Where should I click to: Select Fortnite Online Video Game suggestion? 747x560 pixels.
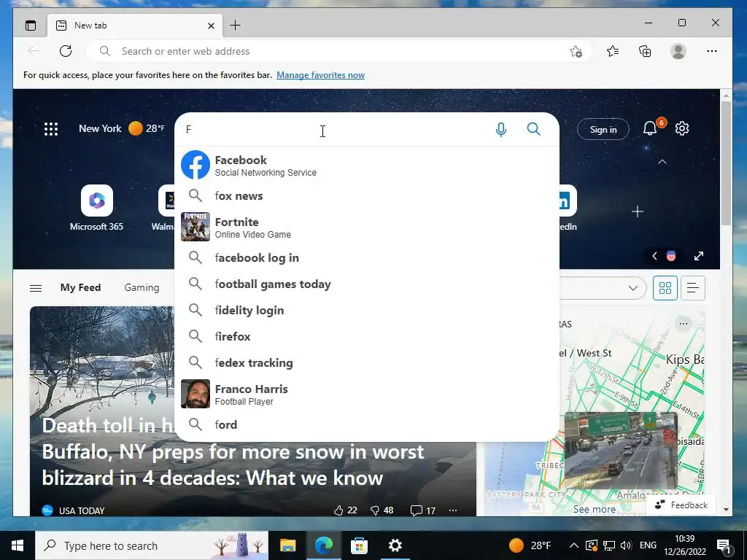tap(367, 227)
